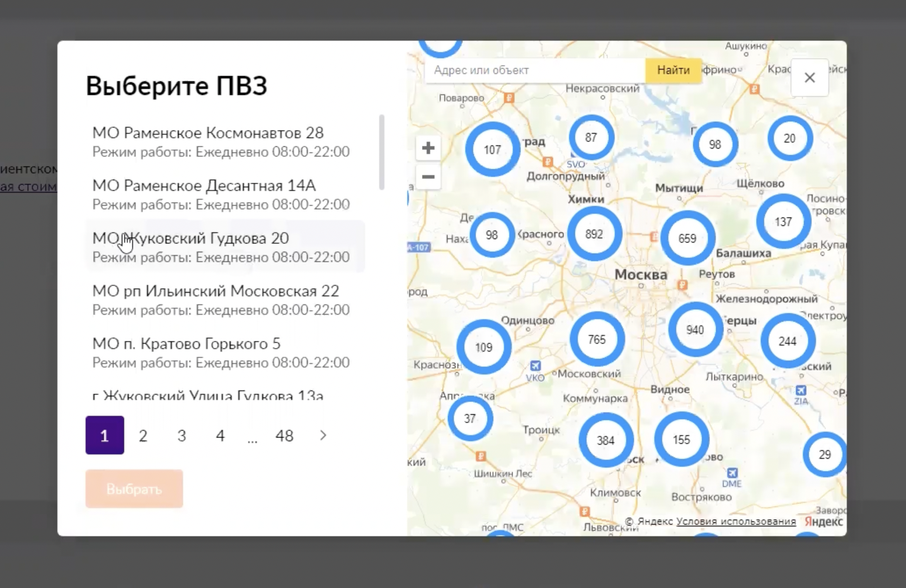Close the pickup point dialog
This screenshot has width=906, height=588.
coord(809,77)
